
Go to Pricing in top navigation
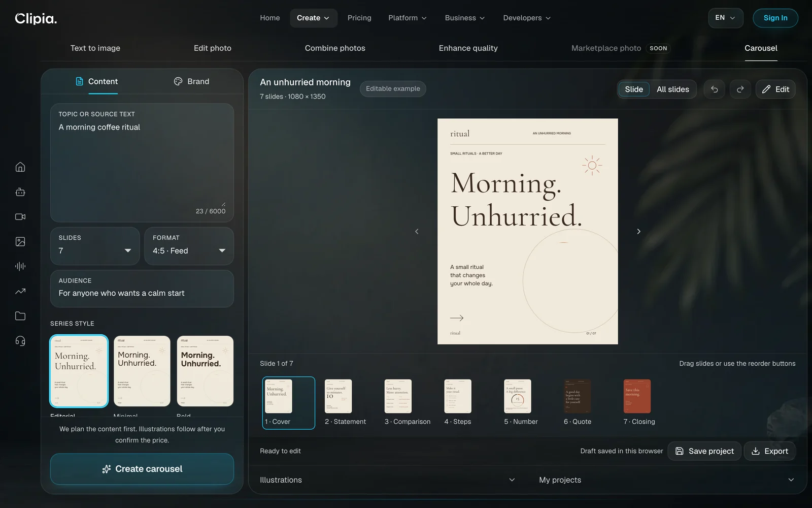pos(359,18)
